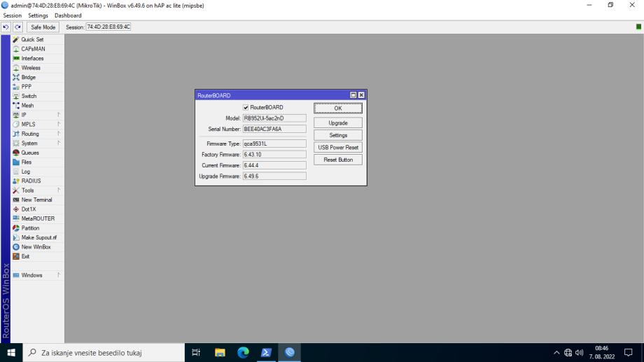The height and width of the screenshot is (362, 644).
Task: Open the Wireless section in sidebar
Action: (x=31, y=68)
